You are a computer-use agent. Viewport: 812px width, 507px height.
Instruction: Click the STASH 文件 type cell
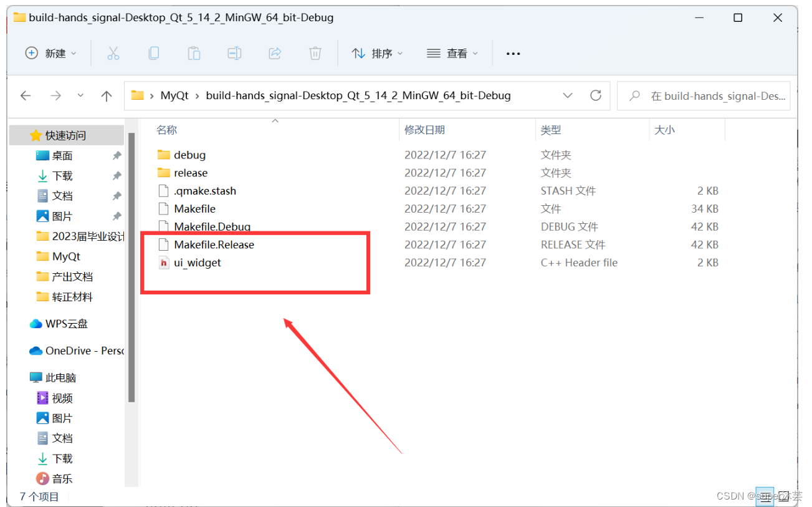click(568, 191)
